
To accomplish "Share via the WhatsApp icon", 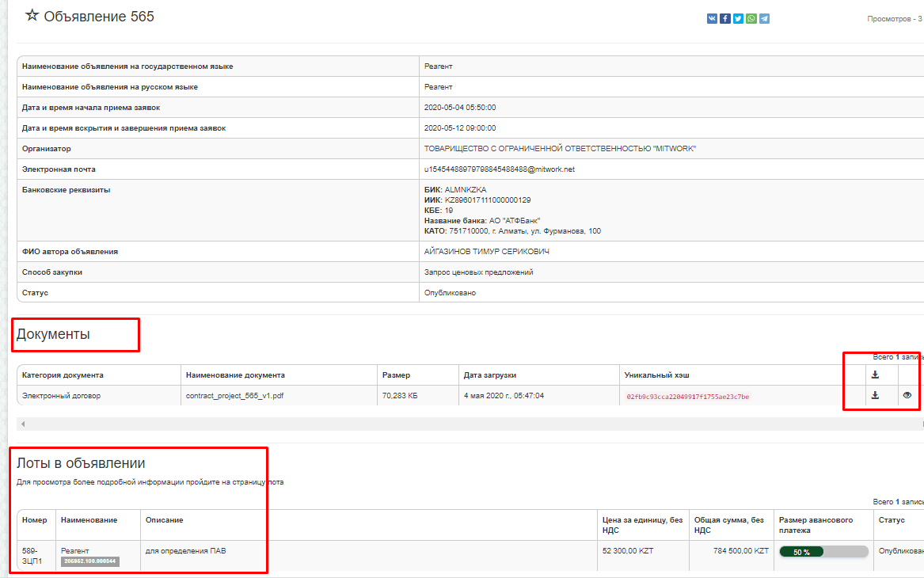I will click(x=751, y=19).
